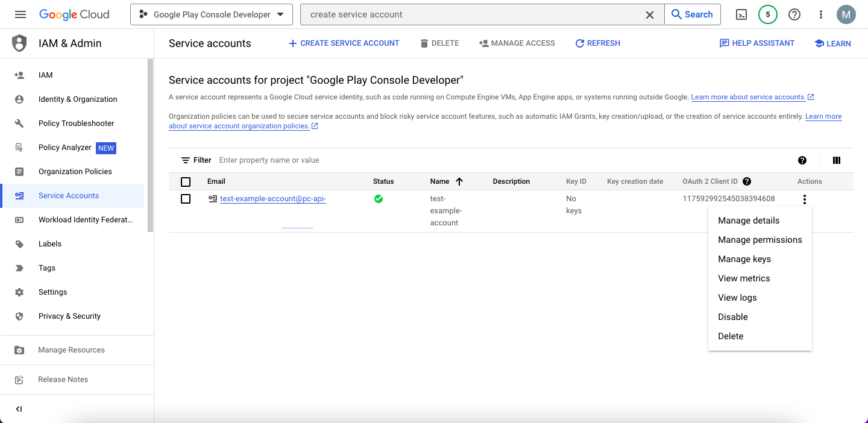Open the test-example-account email link

coord(272,199)
